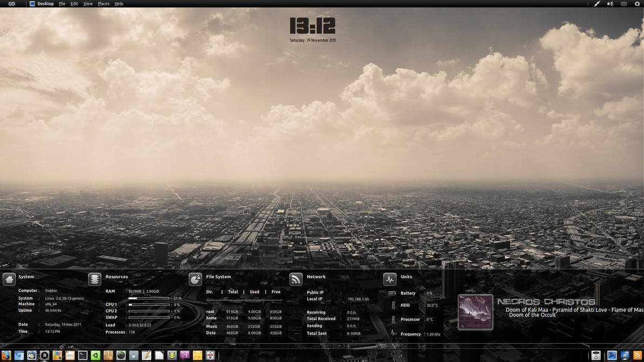Open the black circular 'a' dock icon
This screenshot has height=362, width=644.
pyautogui.click(x=44, y=356)
